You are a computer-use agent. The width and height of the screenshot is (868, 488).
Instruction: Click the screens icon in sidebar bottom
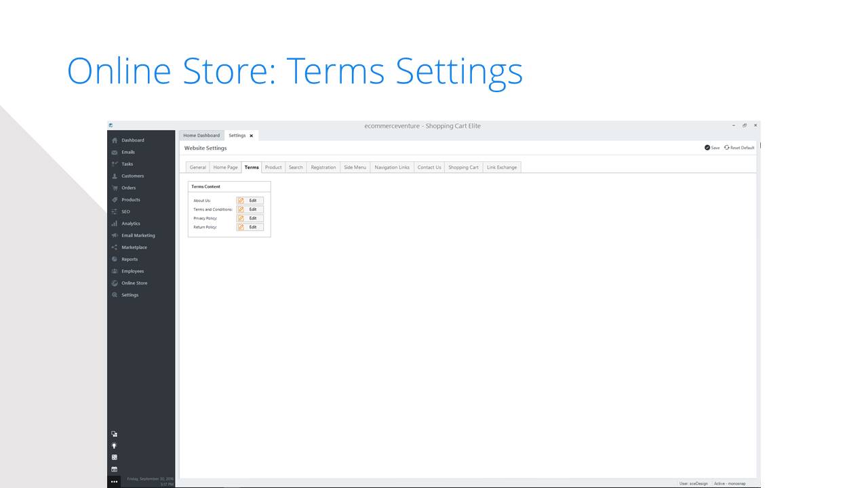coord(114,434)
